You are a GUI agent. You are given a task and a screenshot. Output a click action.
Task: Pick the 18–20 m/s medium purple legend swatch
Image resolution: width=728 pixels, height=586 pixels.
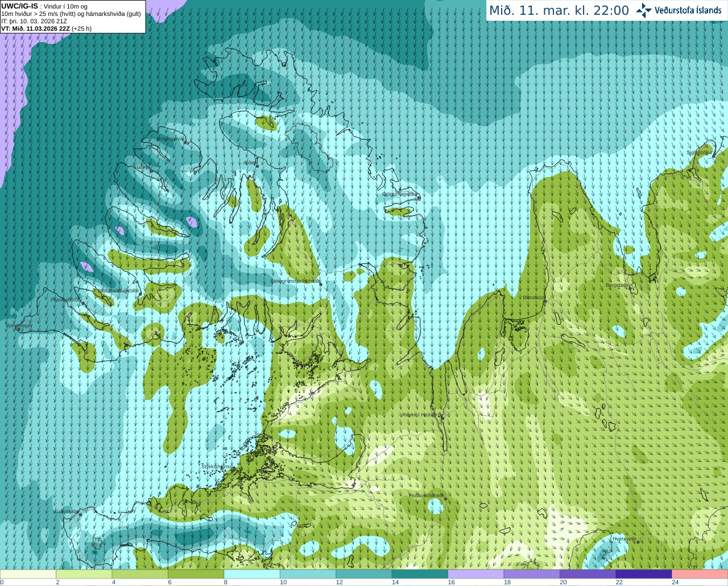click(x=532, y=574)
